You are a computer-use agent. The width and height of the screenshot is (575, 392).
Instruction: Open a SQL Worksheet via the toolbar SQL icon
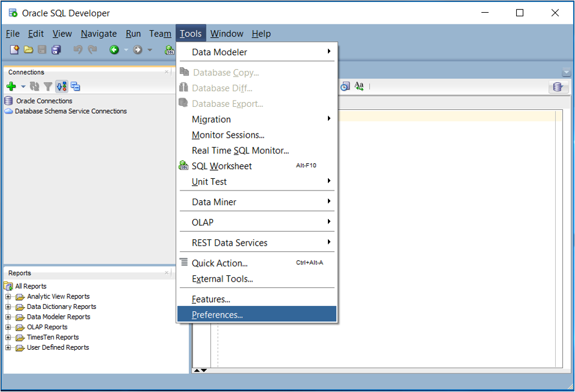pos(169,50)
